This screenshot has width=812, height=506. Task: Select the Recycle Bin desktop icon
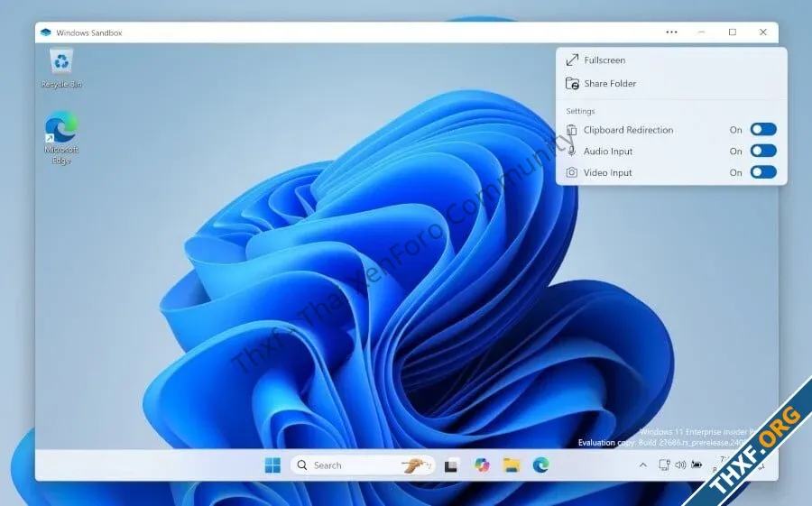(x=61, y=69)
